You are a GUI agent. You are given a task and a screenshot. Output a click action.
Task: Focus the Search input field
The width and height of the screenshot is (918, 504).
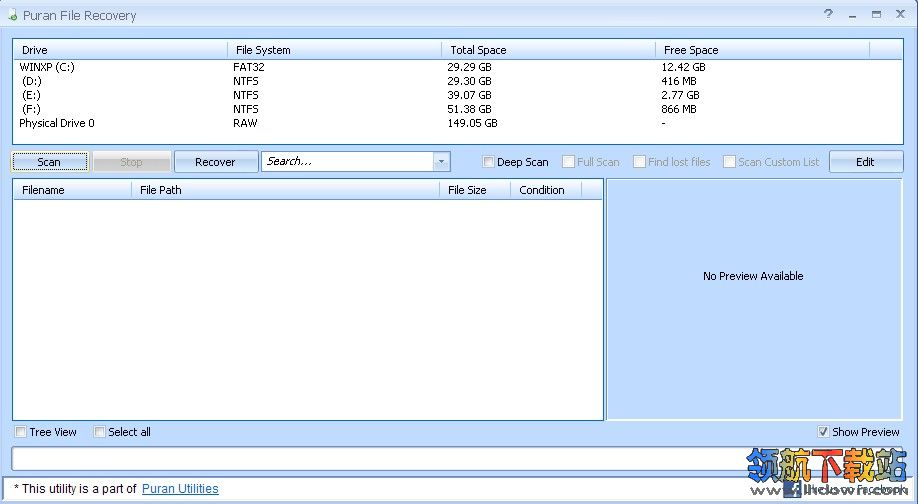348,162
